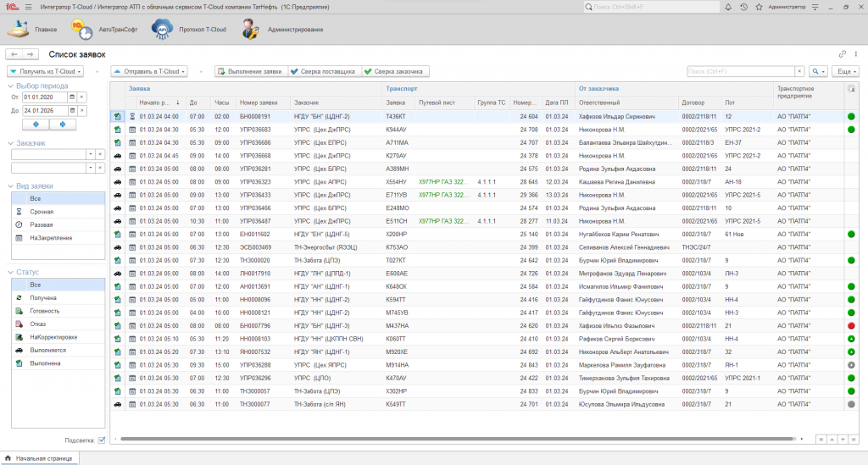Filter request type by Срочная

pyautogui.click(x=42, y=211)
